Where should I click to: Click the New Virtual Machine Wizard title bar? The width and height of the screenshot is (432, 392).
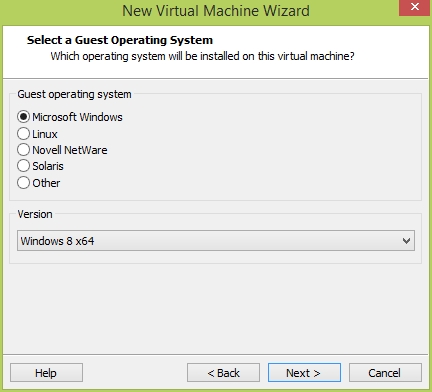(216, 11)
